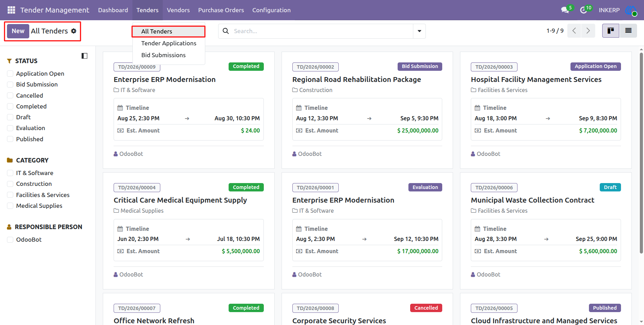Choose Bid Submissions from the dropdown

click(x=169, y=55)
